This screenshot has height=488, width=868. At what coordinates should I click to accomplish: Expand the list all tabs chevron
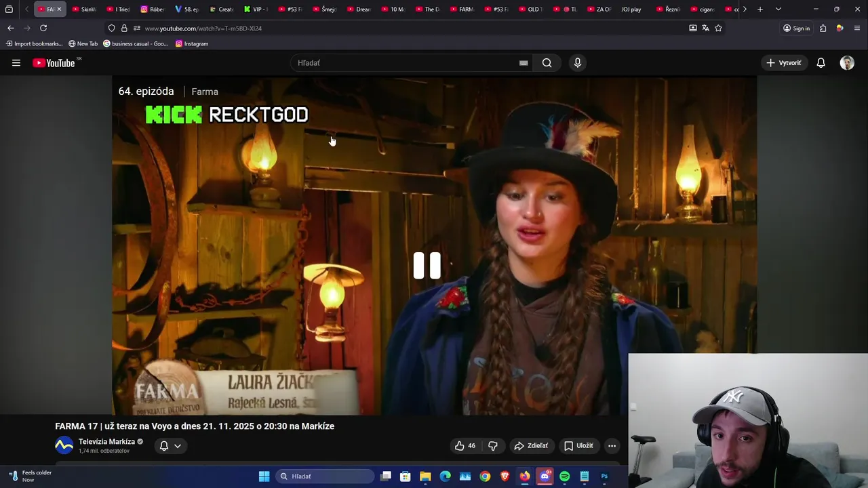point(778,9)
